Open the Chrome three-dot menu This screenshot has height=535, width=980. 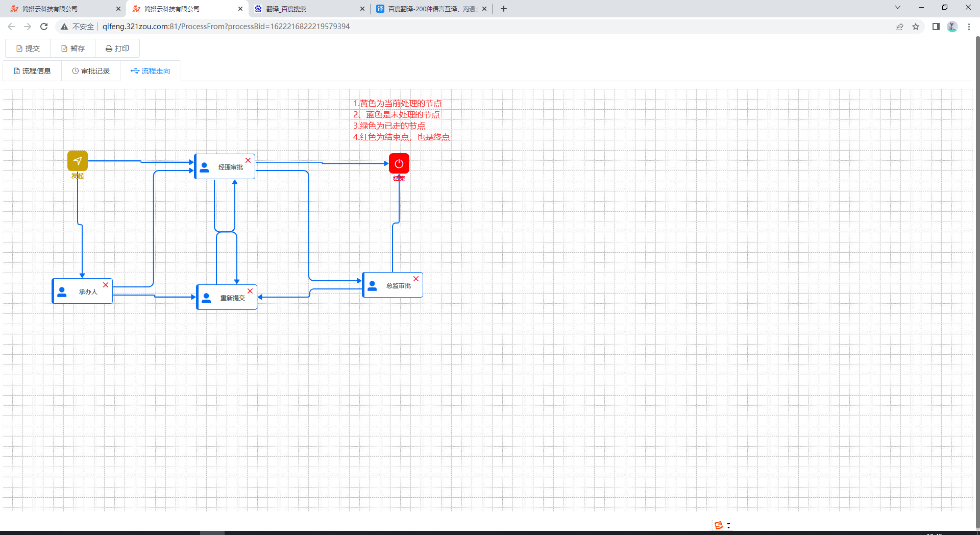(969, 27)
